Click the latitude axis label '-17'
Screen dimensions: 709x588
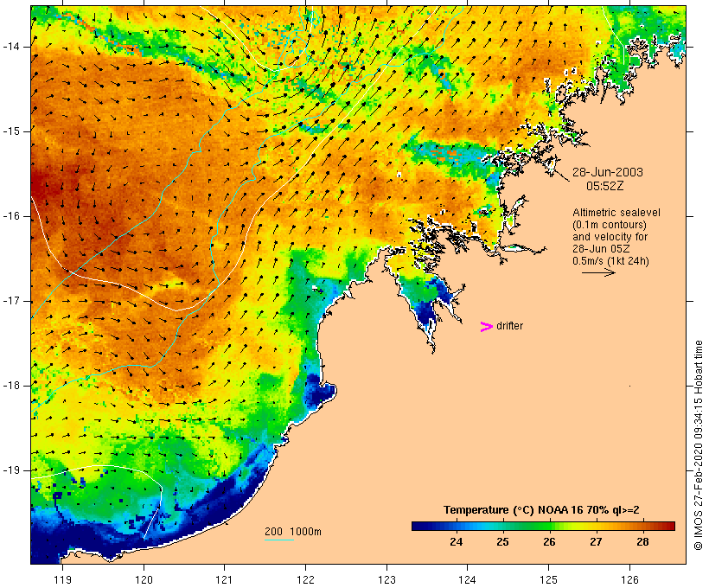11,301
